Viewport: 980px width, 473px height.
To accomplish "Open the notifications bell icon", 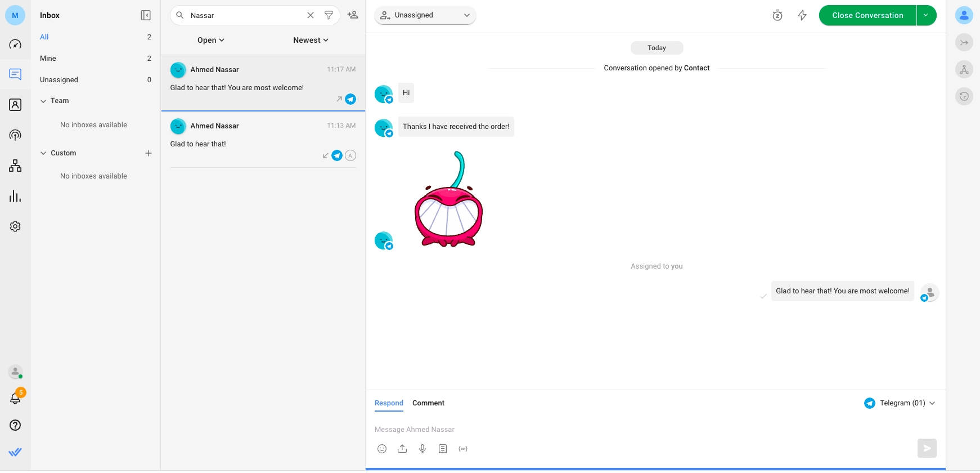I will coord(15,399).
